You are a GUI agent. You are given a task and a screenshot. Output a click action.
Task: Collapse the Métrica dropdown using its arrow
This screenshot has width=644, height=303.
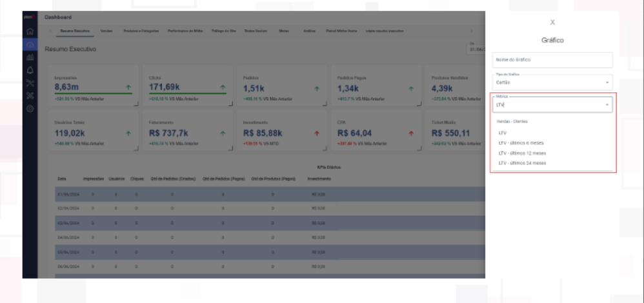(x=607, y=105)
